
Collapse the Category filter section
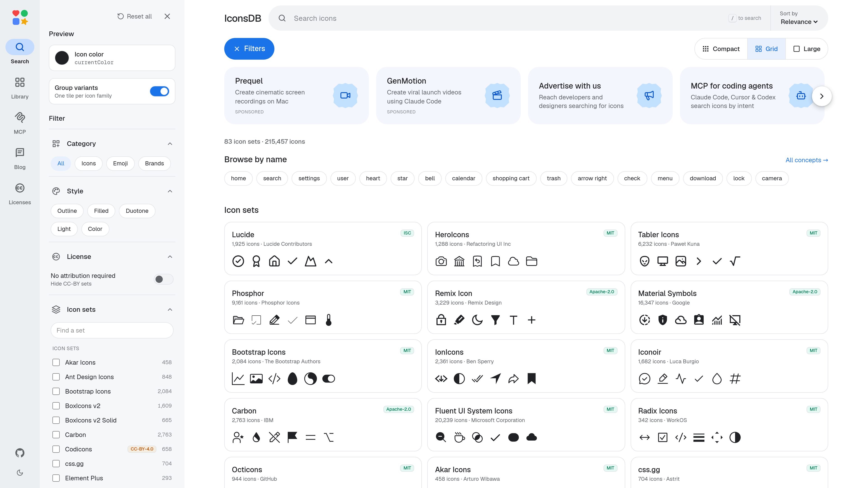170,144
